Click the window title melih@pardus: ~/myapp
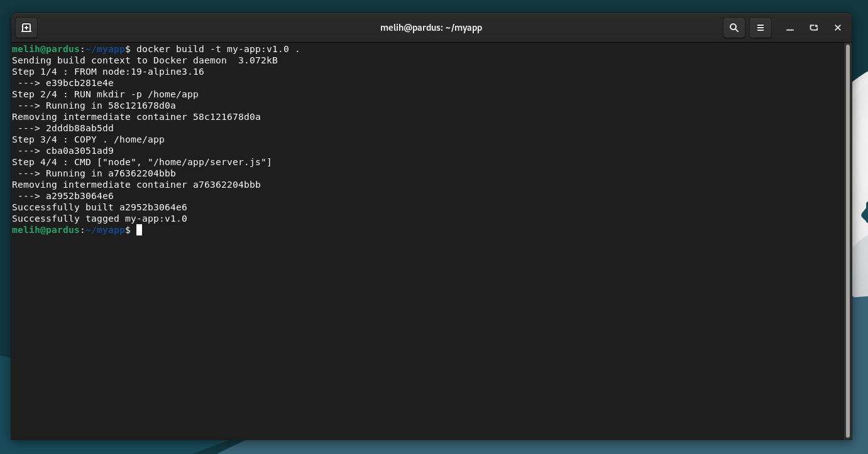 click(x=431, y=28)
